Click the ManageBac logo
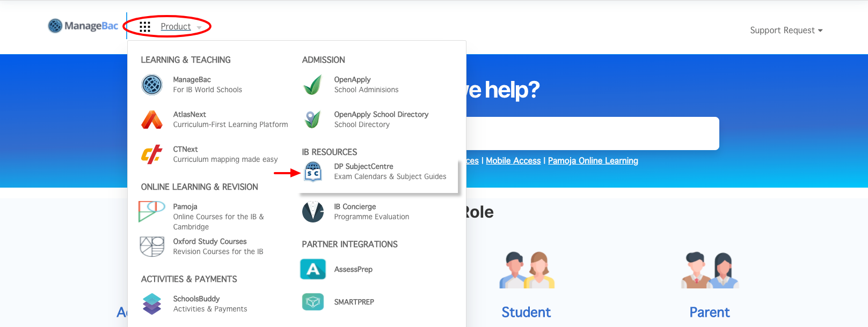Screen dimensions: 868x327 (x=82, y=25)
